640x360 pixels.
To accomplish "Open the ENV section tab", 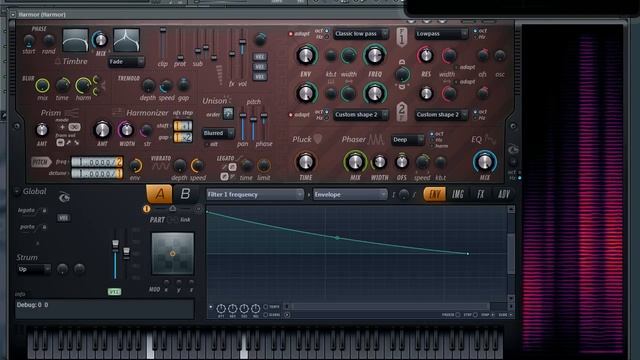I will [x=435, y=194].
